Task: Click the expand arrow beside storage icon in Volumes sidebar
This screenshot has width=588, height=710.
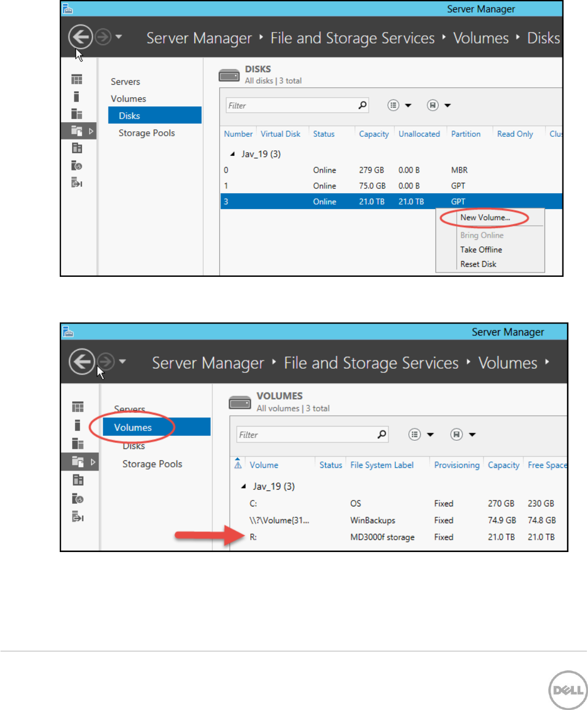Action: pyautogui.click(x=93, y=462)
